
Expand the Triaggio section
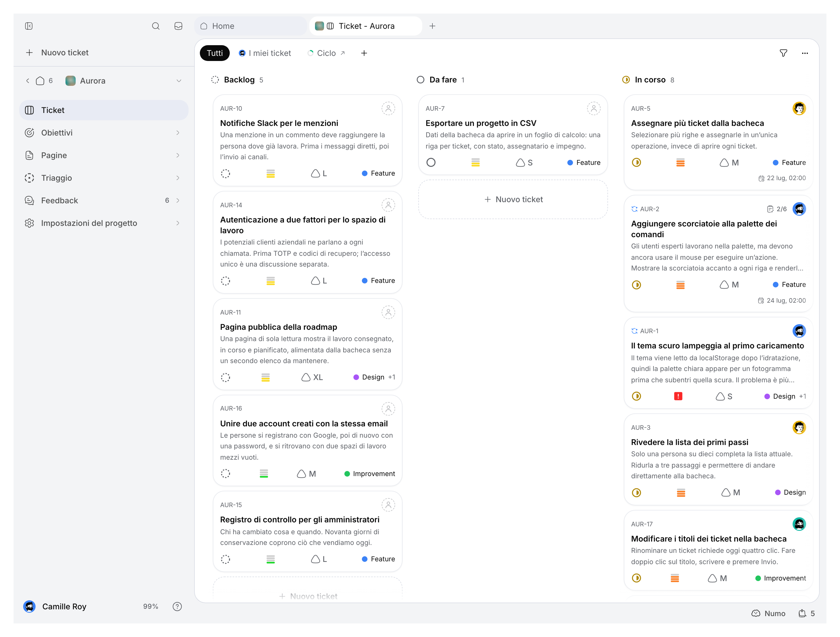177,178
